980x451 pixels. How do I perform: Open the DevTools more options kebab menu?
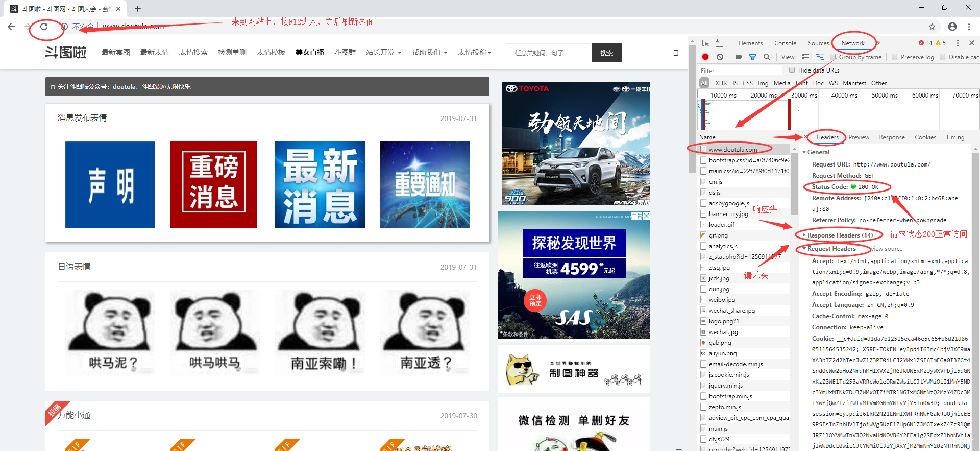(x=958, y=43)
